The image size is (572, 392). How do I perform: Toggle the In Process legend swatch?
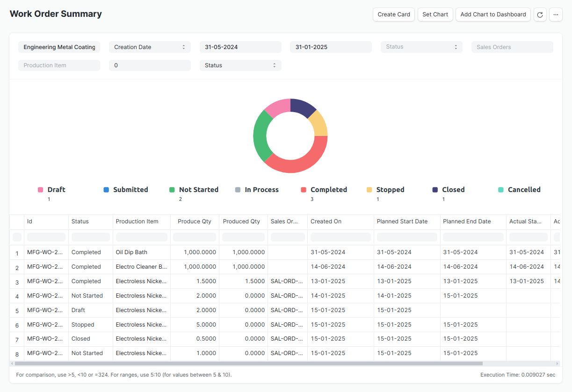pos(238,190)
